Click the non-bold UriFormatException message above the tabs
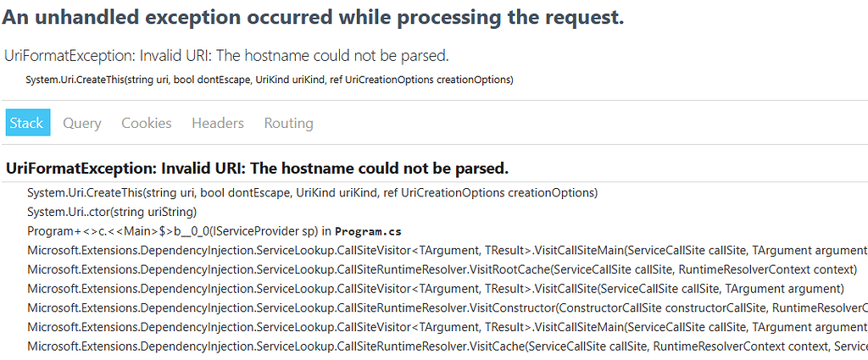The image size is (868, 360). pyautogui.click(x=225, y=56)
